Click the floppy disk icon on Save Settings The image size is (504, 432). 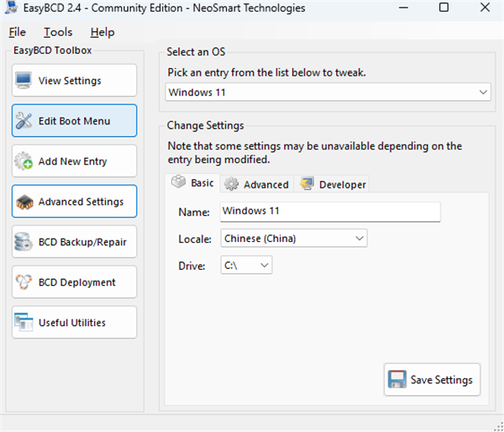pos(396,380)
